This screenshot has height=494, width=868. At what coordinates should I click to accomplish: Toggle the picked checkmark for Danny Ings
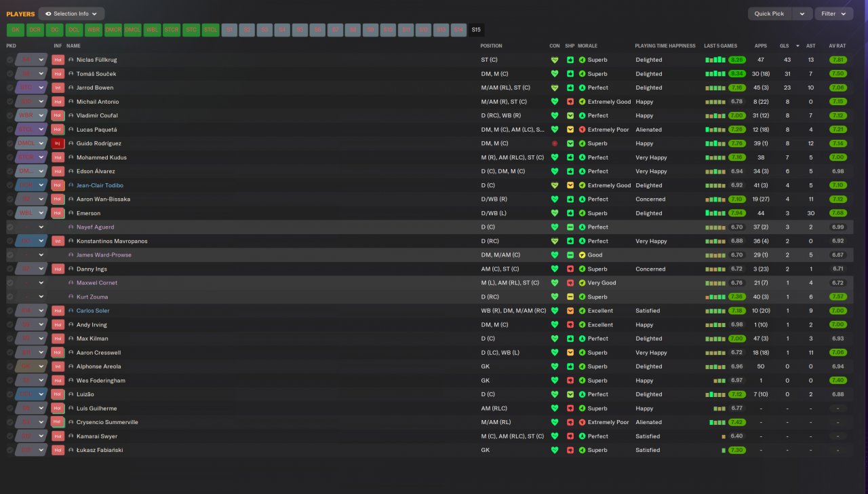coord(9,269)
